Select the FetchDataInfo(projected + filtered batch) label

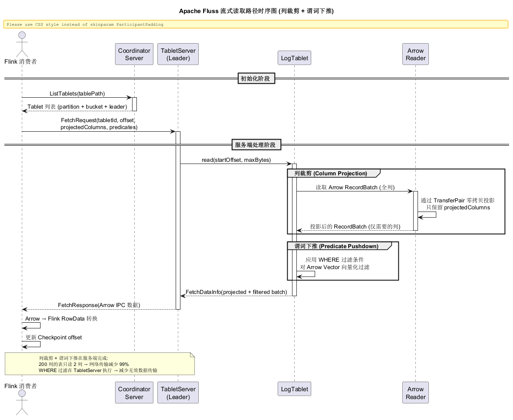tap(236, 292)
